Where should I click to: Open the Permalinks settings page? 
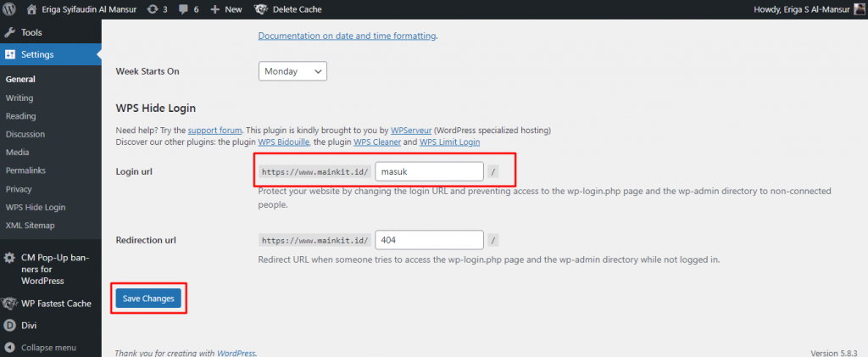[26, 170]
